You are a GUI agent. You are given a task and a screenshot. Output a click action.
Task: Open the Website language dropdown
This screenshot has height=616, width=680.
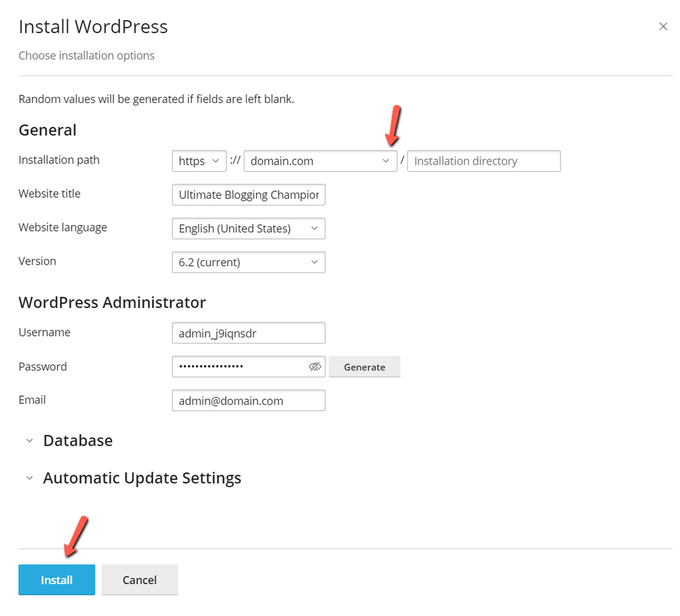248,228
